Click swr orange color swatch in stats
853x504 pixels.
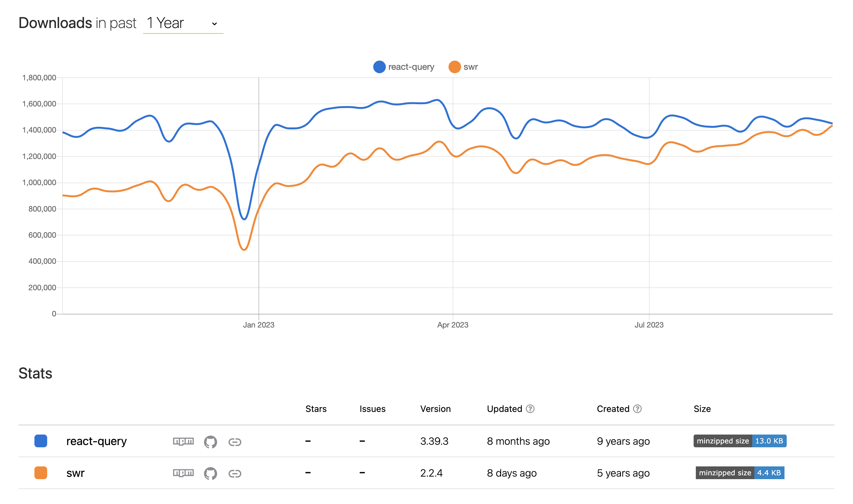pos(41,472)
